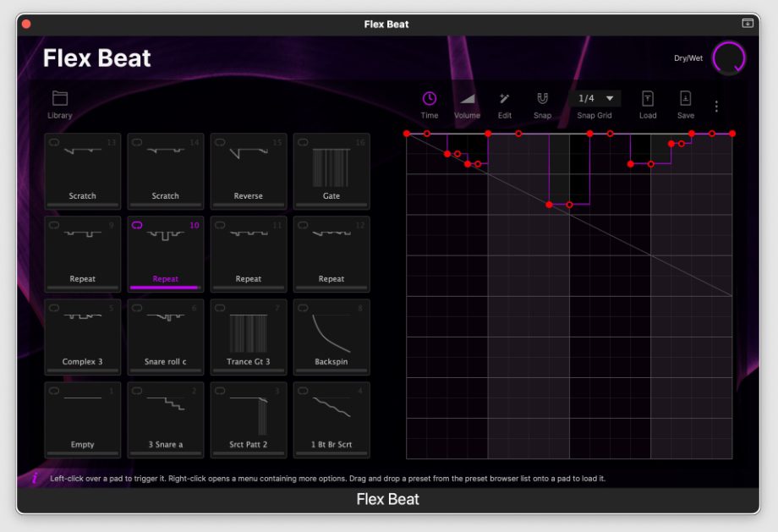
Task: Trigger the Scratch pad numbered 13
Action: 82,171
